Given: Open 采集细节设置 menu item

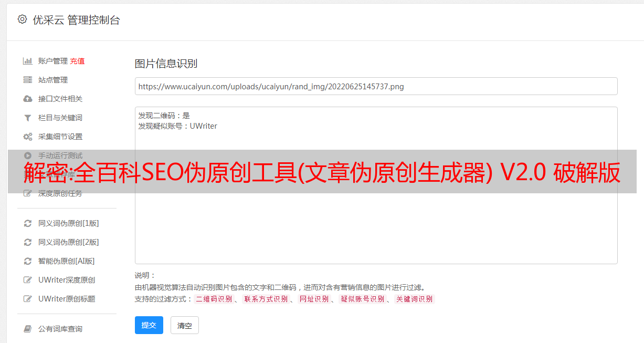Looking at the screenshot, I should pos(60,137).
